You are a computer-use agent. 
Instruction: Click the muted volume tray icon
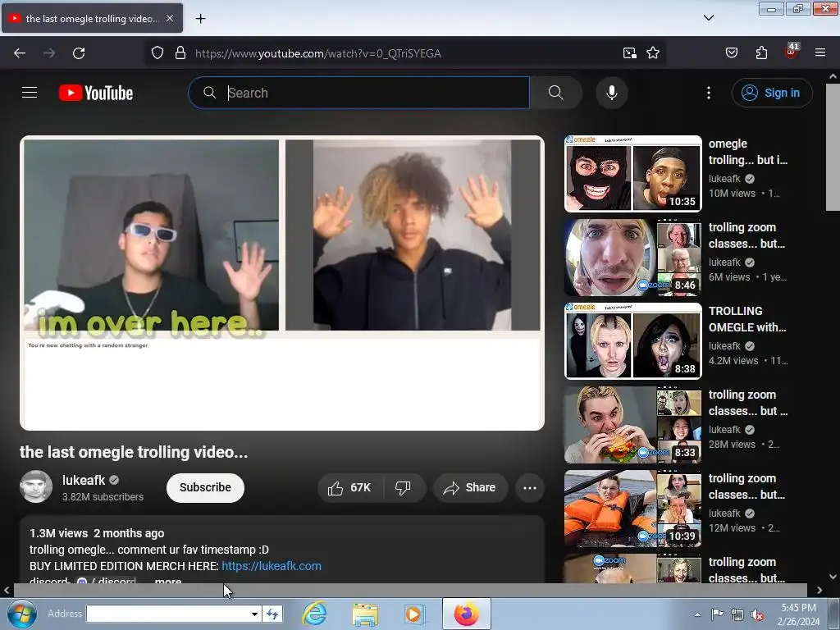pyautogui.click(x=757, y=614)
